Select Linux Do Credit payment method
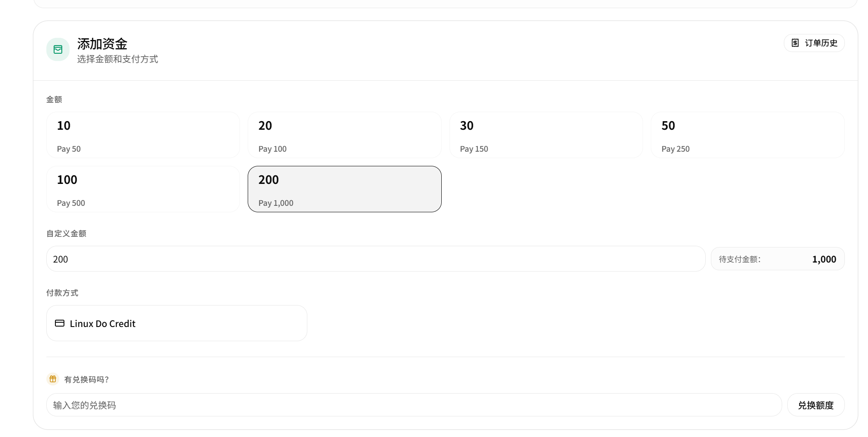The width and height of the screenshot is (868, 437). coord(177,323)
